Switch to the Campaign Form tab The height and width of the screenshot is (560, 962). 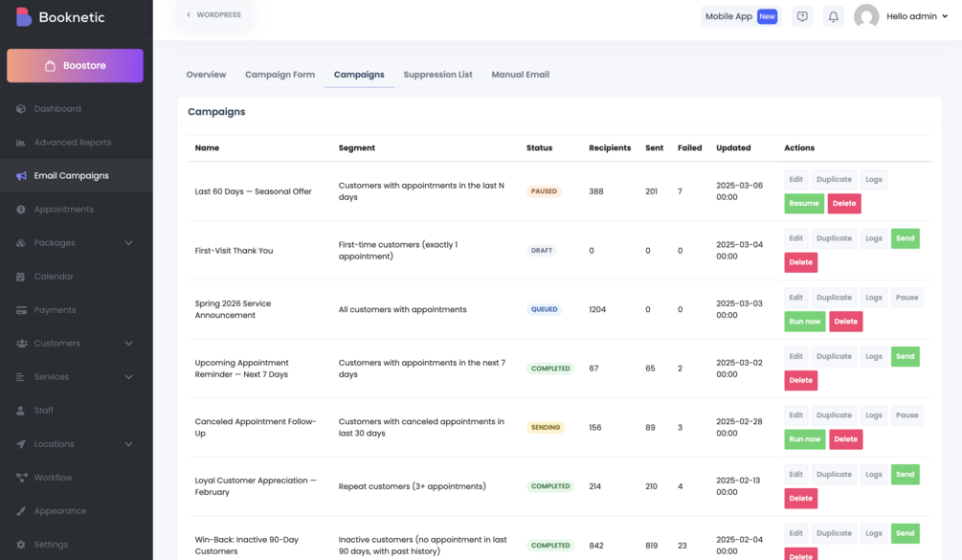click(x=280, y=75)
